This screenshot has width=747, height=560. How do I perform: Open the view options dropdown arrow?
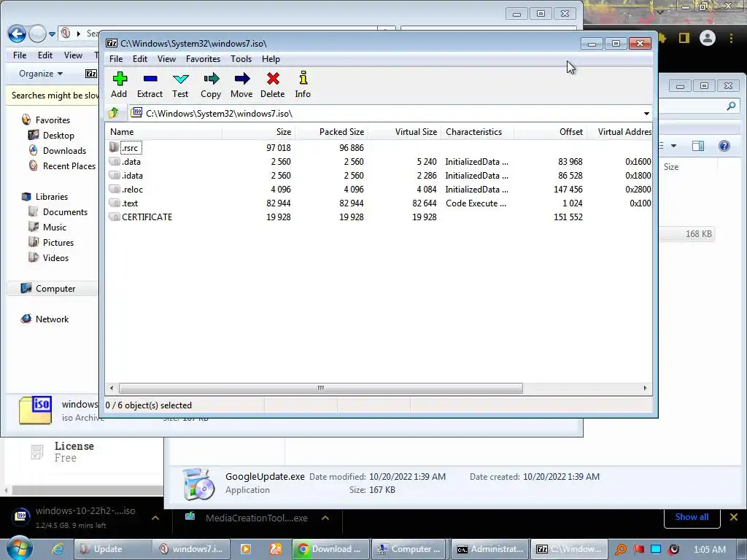point(673,146)
